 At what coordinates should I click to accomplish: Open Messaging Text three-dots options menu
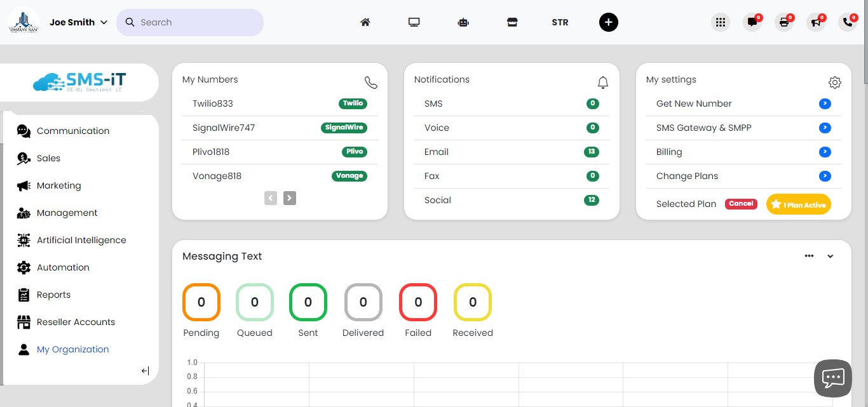(809, 256)
